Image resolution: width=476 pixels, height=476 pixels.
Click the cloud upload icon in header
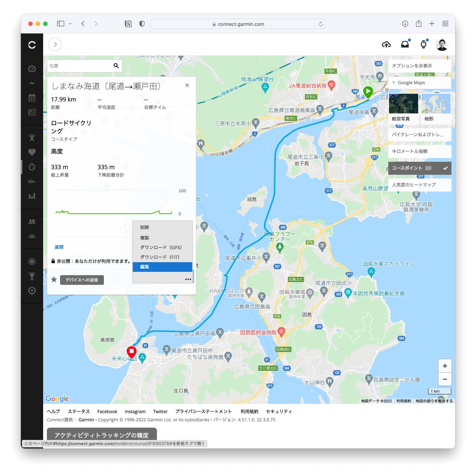[386, 45]
